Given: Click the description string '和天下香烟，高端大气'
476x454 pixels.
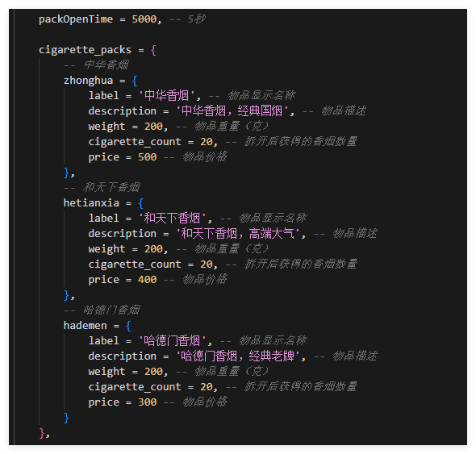Looking at the screenshot, I should [238, 234].
